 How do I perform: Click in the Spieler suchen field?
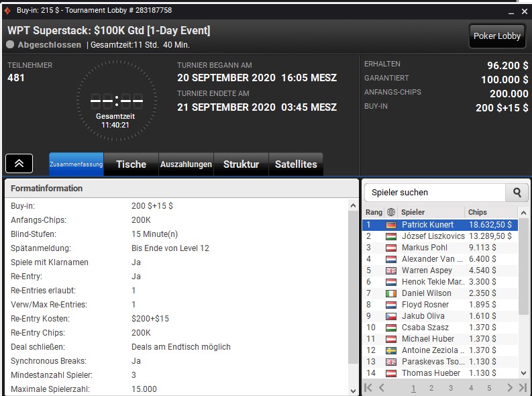coord(435,193)
